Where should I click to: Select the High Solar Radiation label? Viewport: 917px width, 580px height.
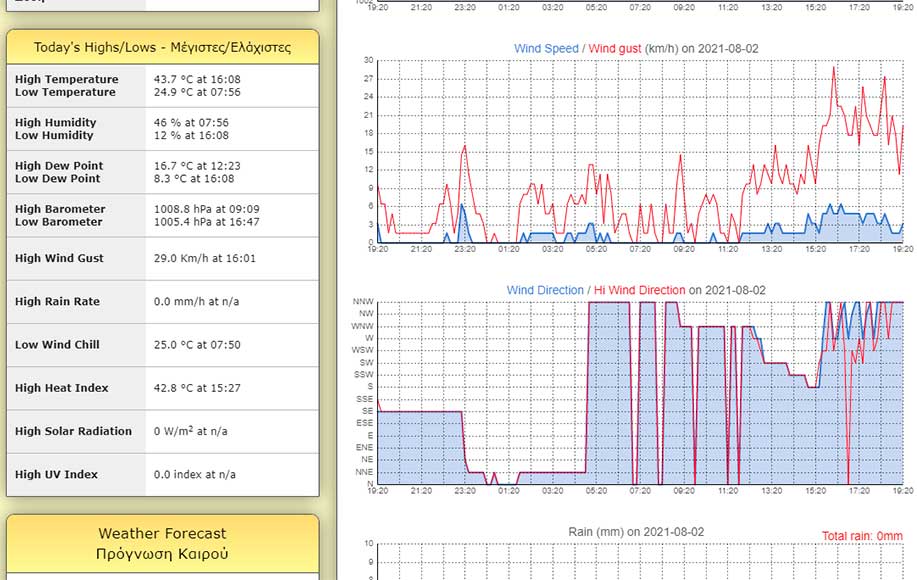point(73,431)
